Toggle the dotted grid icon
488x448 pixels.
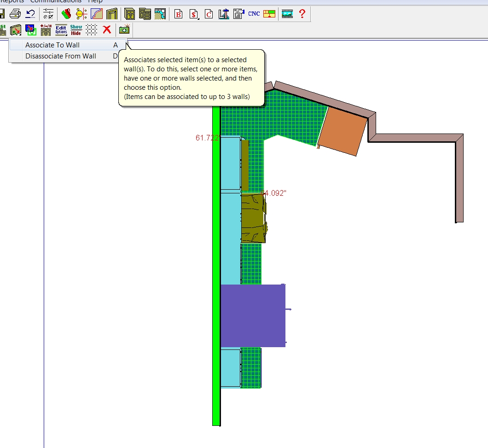click(x=92, y=30)
